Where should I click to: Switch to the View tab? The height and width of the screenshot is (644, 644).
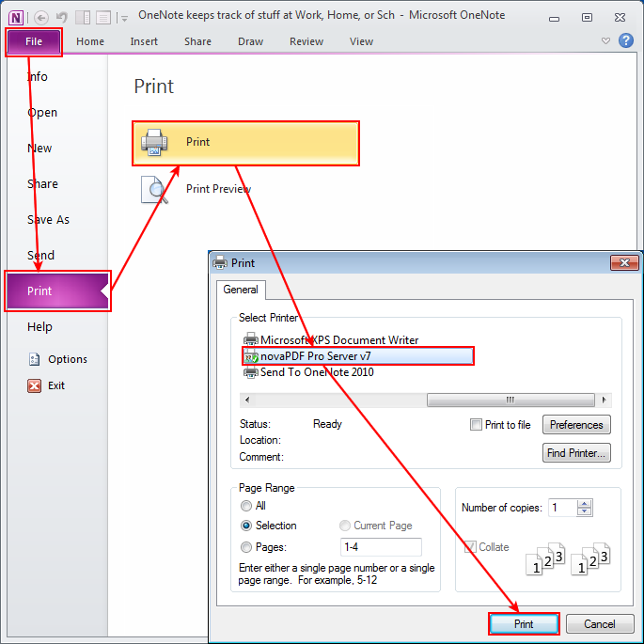click(x=361, y=41)
